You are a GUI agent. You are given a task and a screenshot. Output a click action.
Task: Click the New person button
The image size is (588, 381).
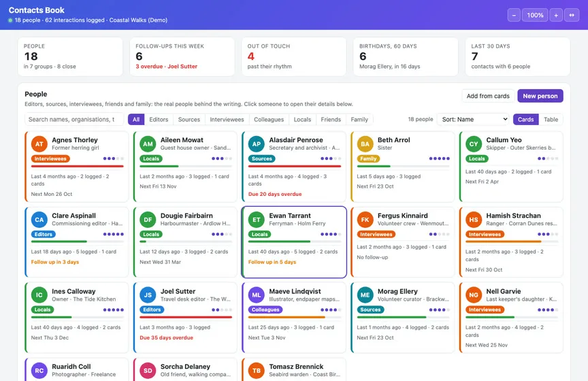(x=540, y=96)
